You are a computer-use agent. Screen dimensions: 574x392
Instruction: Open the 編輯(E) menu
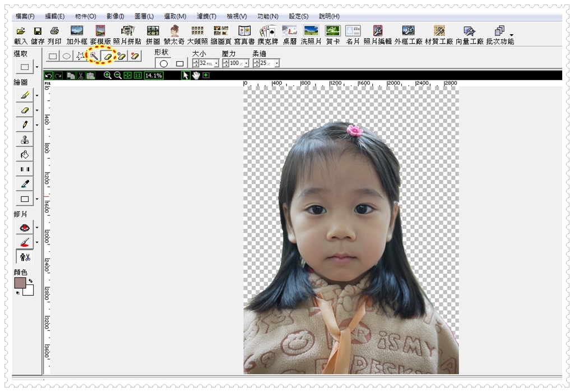pyautogui.click(x=54, y=16)
